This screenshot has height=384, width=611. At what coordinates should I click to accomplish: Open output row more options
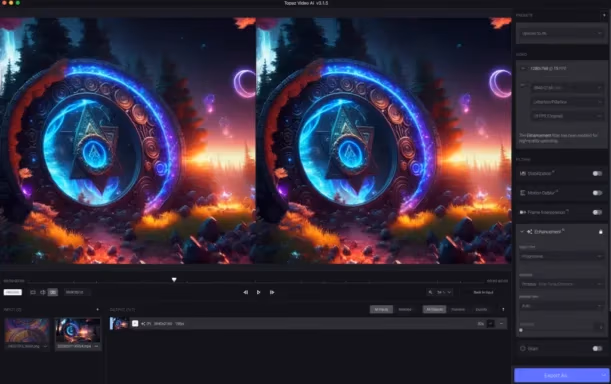pyautogui.click(x=502, y=324)
